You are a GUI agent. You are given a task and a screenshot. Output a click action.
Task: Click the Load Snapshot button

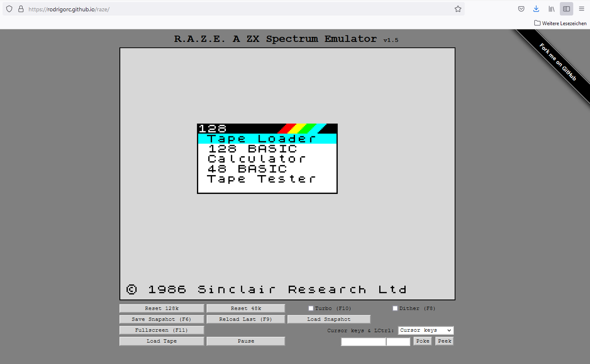tap(329, 319)
